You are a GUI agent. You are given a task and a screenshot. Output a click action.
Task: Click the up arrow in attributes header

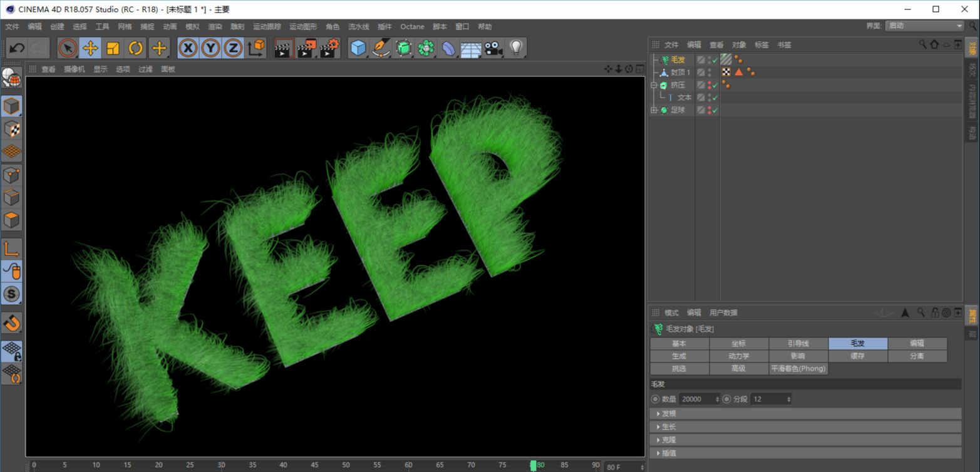(905, 312)
